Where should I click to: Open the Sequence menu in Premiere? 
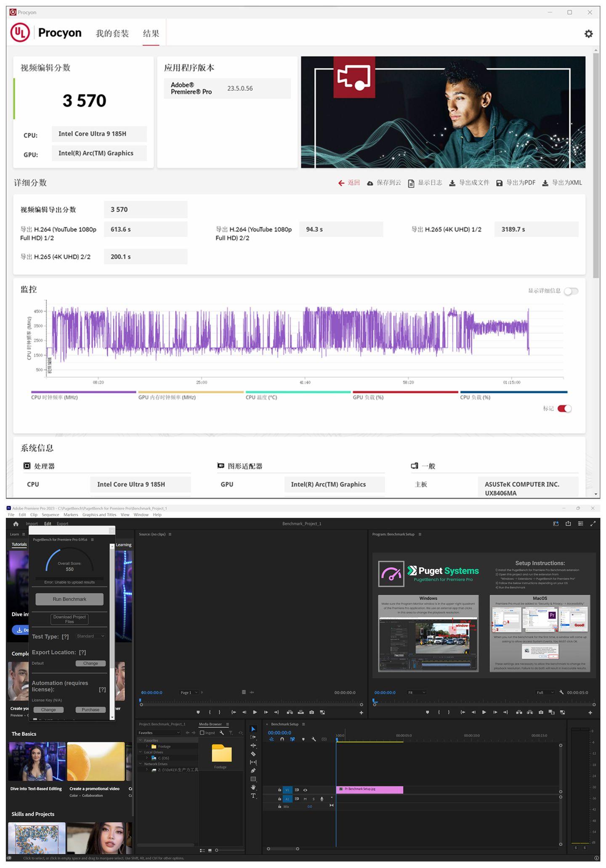(x=50, y=515)
